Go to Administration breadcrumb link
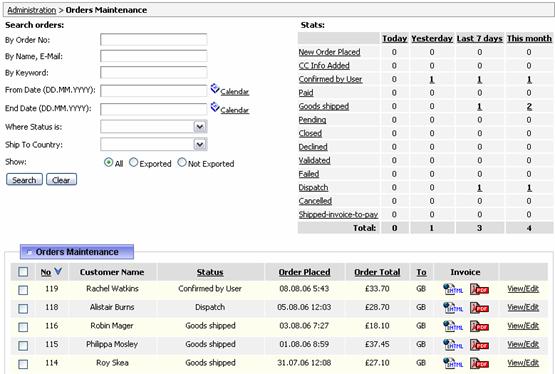Viewport: 555px width, 374px height. pyautogui.click(x=32, y=10)
